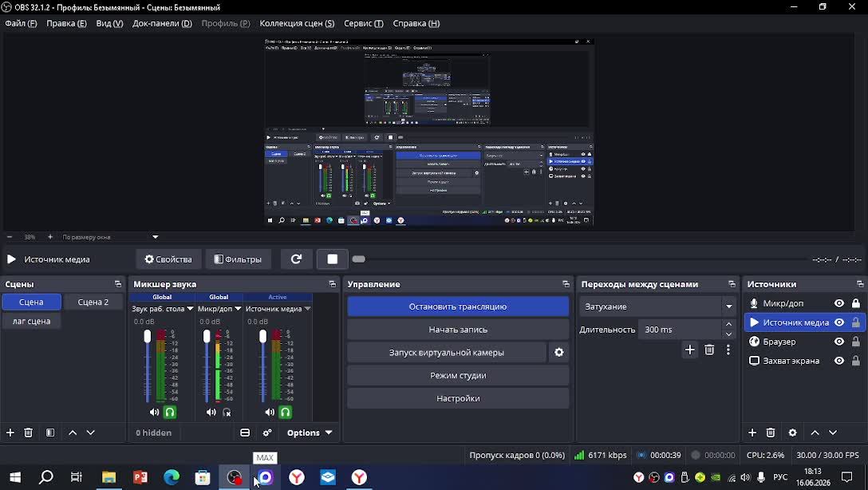Undock the Сцены panel
The height and width of the screenshot is (490, 868).
[x=118, y=284]
